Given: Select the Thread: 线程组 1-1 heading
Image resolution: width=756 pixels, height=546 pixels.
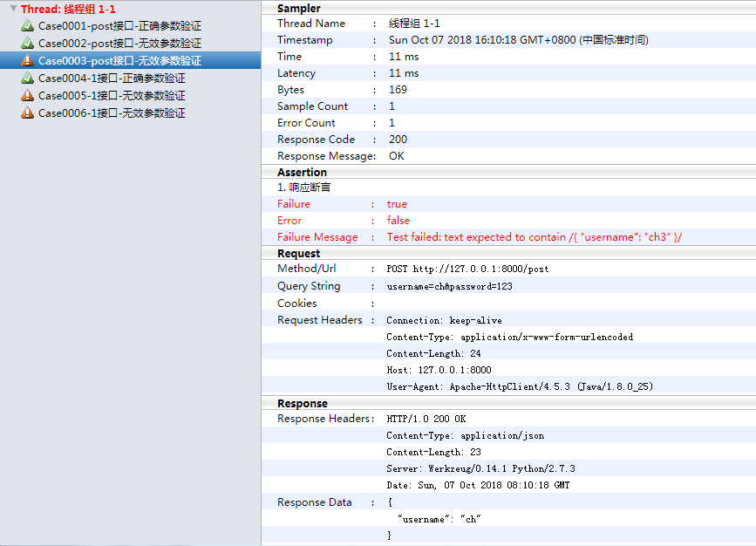Looking at the screenshot, I should click(x=68, y=10).
